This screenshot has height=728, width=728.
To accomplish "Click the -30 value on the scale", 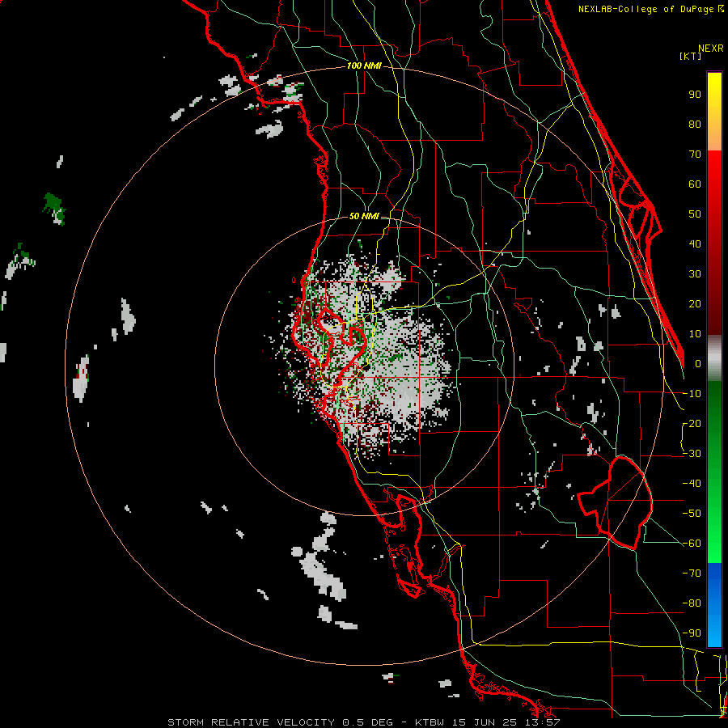I will (x=692, y=454).
